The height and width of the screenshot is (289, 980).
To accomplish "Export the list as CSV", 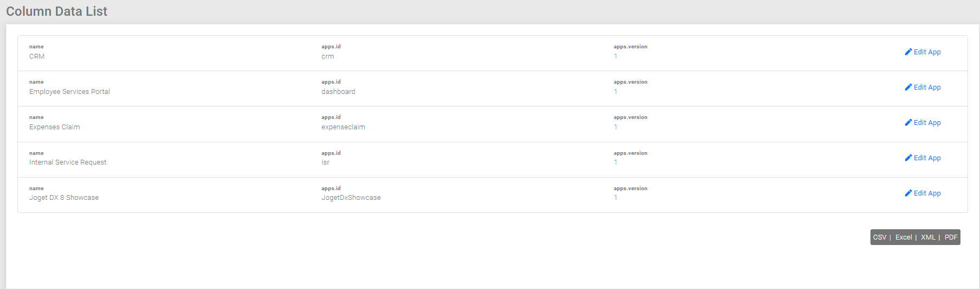I will (x=879, y=237).
